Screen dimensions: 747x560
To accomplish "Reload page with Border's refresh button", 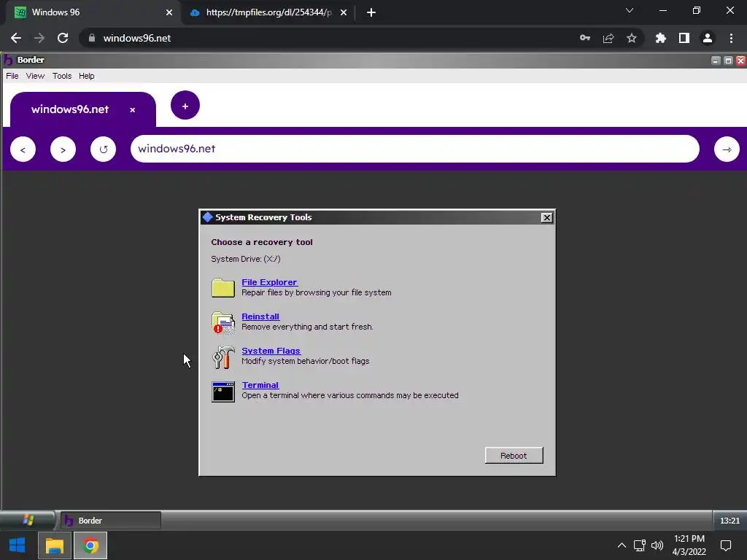I will click(x=103, y=149).
